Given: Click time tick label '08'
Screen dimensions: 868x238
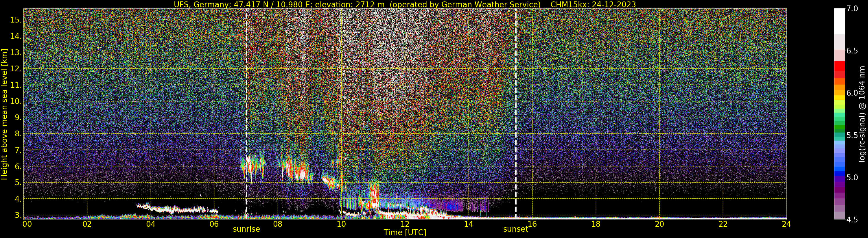Looking at the screenshot, I should pyautogui.click(x=278, y=224).
